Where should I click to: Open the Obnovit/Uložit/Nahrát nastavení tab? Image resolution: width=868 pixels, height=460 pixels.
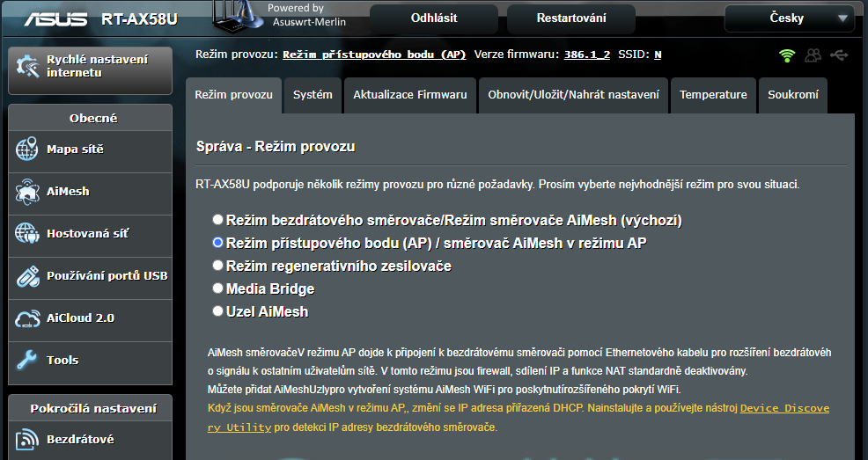(x=573, y=95)
